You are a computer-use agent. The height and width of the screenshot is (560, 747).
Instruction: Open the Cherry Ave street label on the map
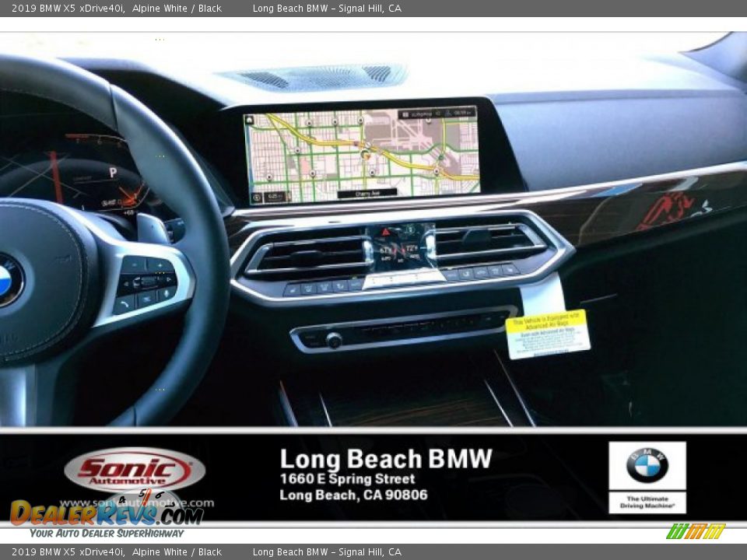[367, 191]
